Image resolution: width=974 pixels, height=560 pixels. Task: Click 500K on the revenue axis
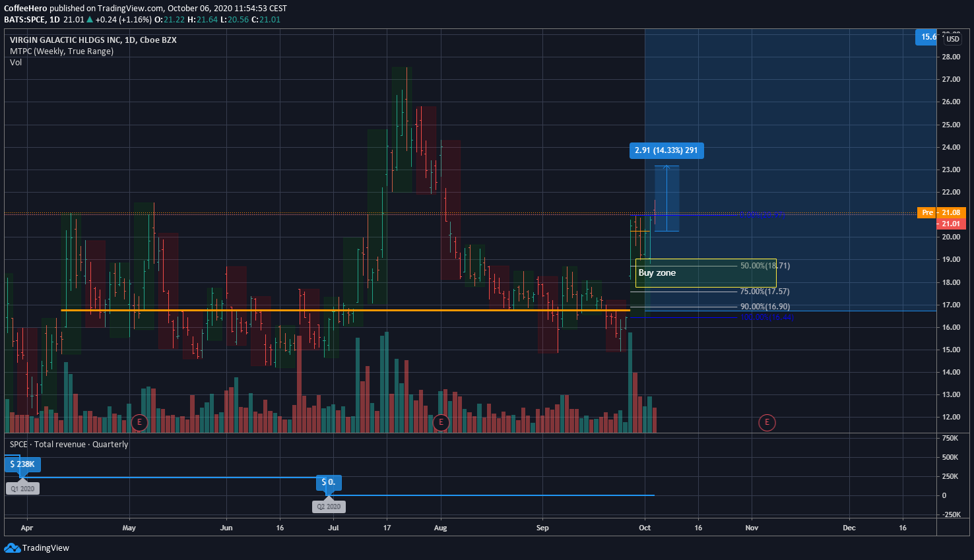click(x=950, y=457)
